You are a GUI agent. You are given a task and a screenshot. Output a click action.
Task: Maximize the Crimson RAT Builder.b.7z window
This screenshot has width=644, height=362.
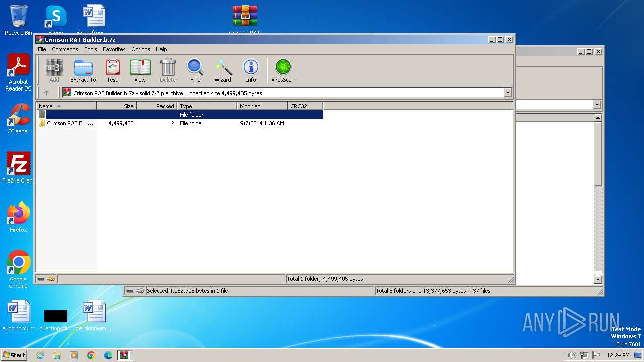(500, 39)
